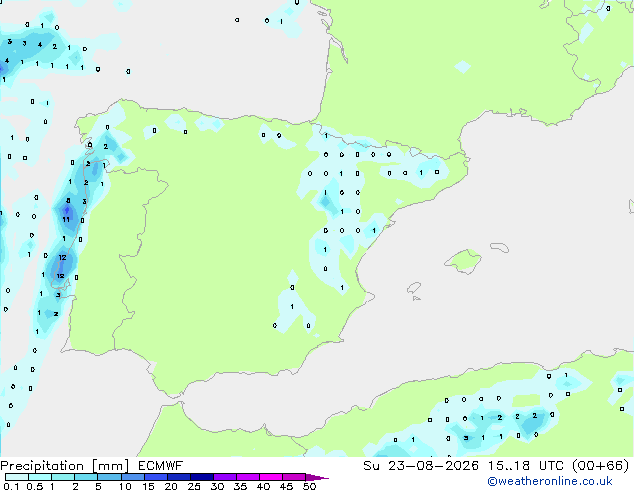The height and width of the screenshot is (490, 634).
Task: Click the legend label 25
Action: pos(194,486)
